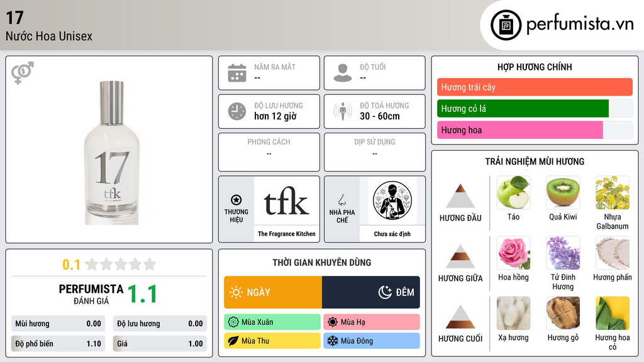Click the snowflake icon beside Mùa Đông

point(333,341)
